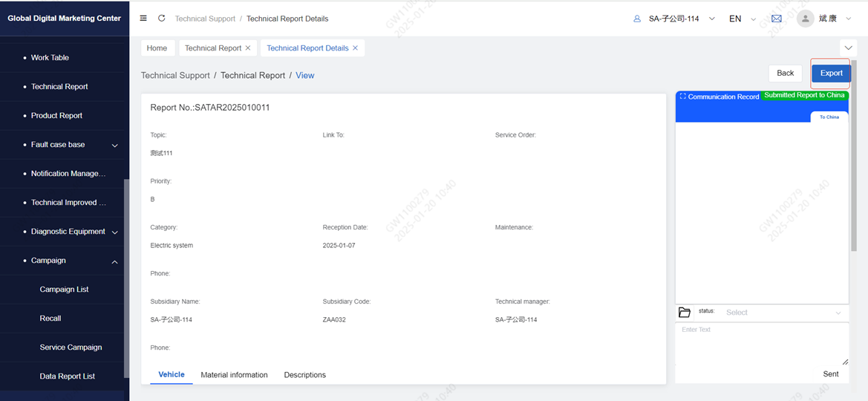
Task: Open the tabs overflow chevron dropdown
Action: [x=848, y=48]
